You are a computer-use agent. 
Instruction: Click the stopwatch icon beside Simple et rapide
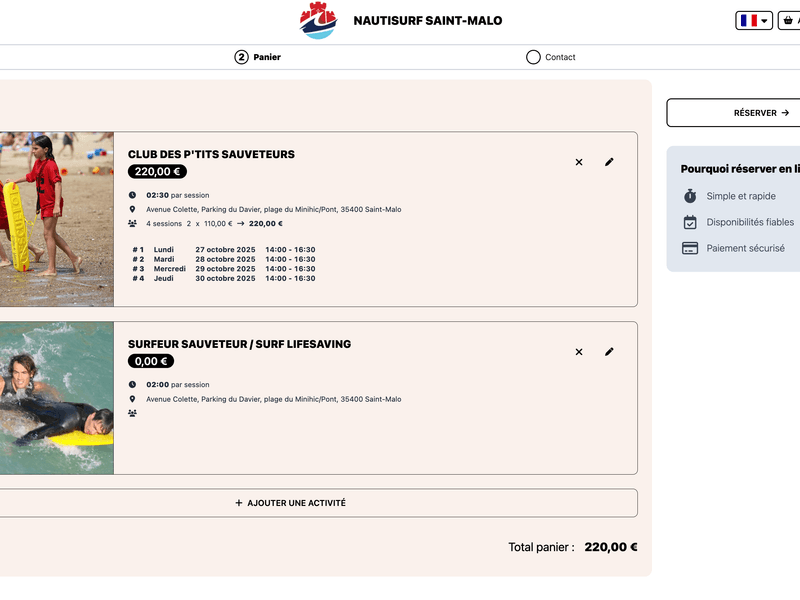(690, 196)
